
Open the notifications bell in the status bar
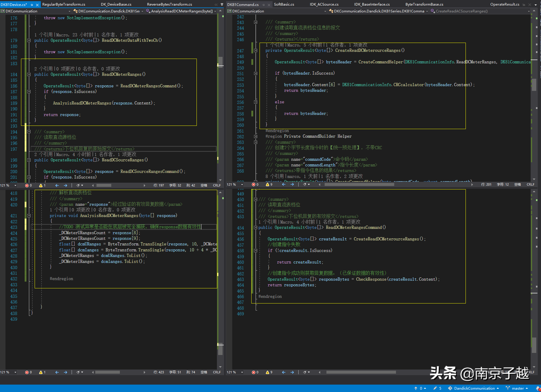(x=537, y=388)
